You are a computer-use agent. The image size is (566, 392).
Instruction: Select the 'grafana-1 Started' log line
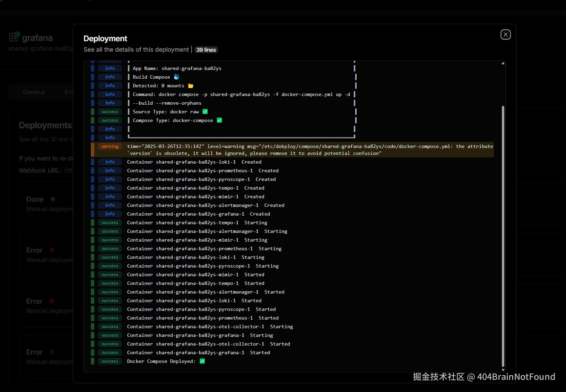pos(199,352)
